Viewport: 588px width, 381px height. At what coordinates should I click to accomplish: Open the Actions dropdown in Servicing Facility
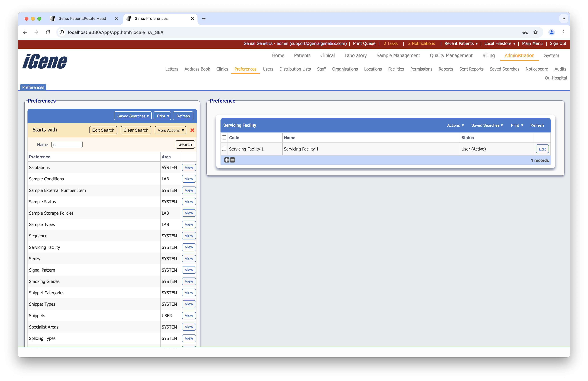455,125
